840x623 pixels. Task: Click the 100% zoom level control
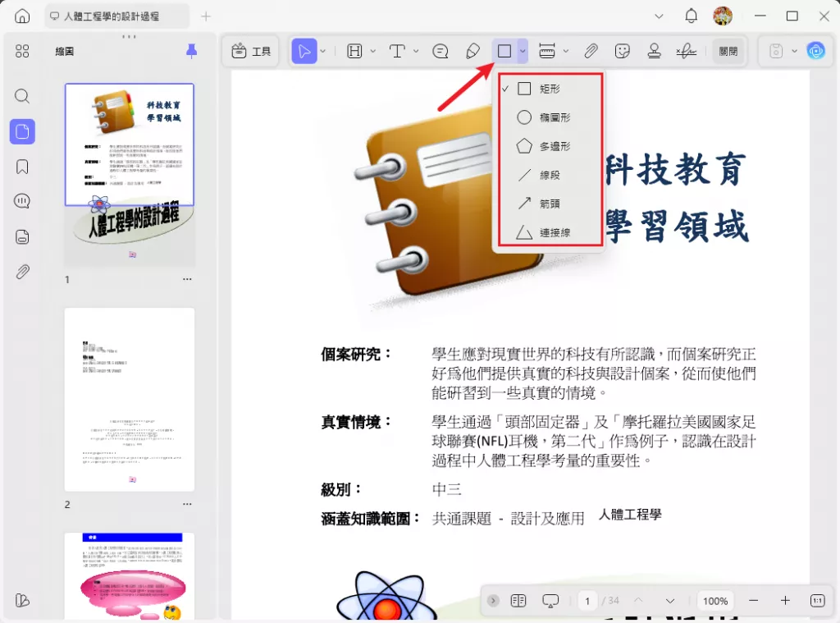pos(714,600)
